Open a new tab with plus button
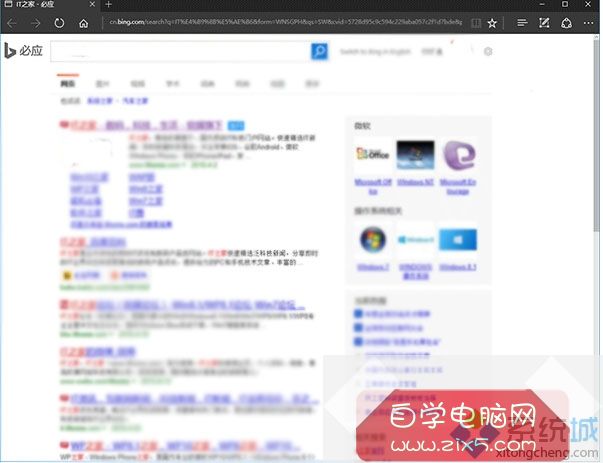603x463 pixels. point(108,4)
